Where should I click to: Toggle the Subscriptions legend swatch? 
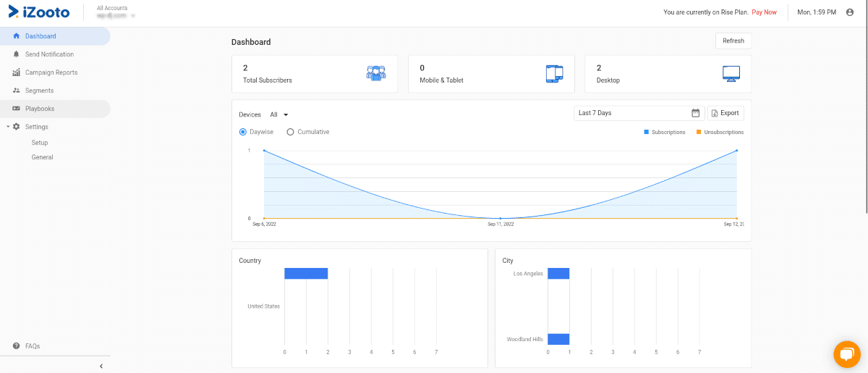click(x=647, y=132)
